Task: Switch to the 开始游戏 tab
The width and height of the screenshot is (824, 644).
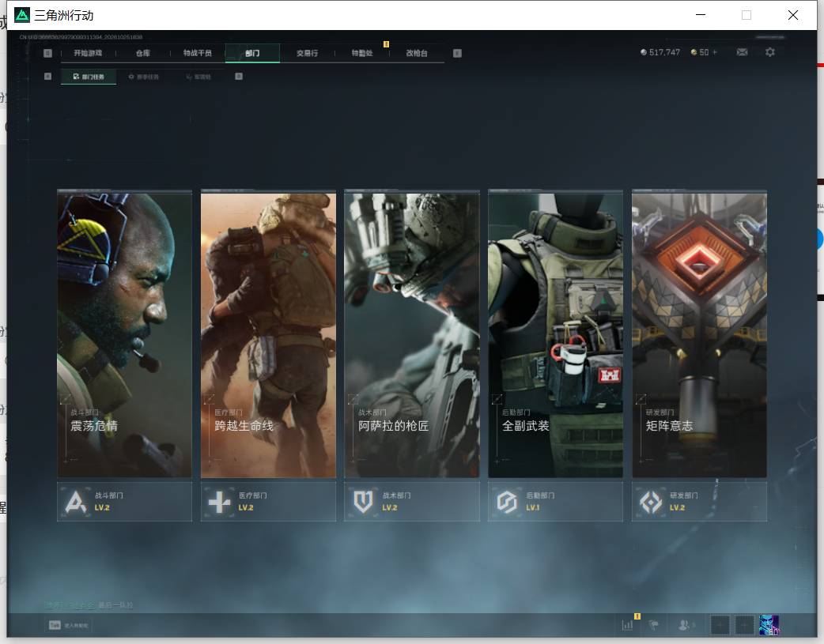Action: tap(88, 53)
